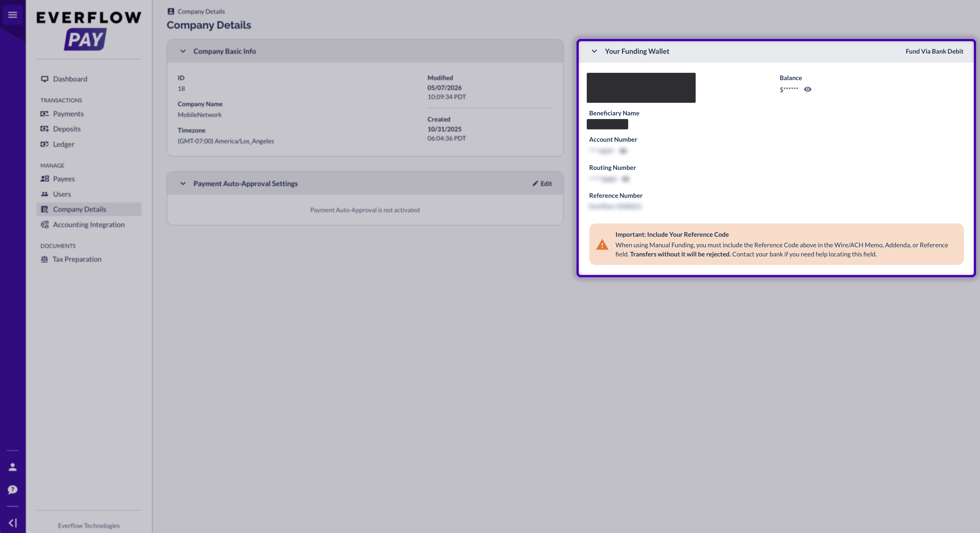The height and width of the screenshot is (533, 980).
Task: Open the Ledger page
Action: pyautogui.click(x=64, y=144)
